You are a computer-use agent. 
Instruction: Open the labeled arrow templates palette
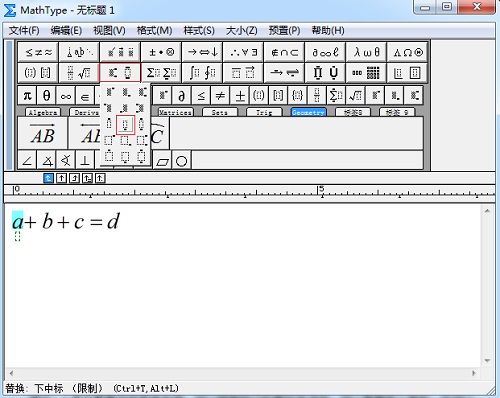(284, 73)
